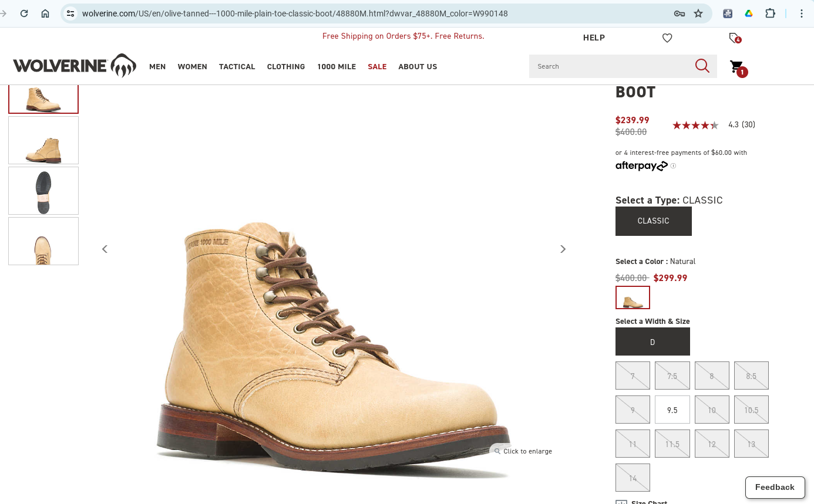Select size 11.5
Viewport: 814px width, 504px height.
coord(672,444)
